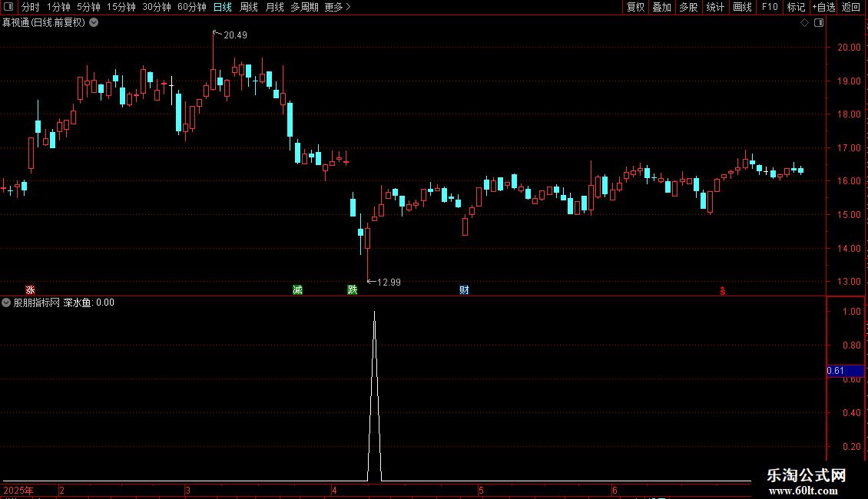Click the 0.20 indicator axis label
Screen dimensions: 868x499
coord(851,447)
